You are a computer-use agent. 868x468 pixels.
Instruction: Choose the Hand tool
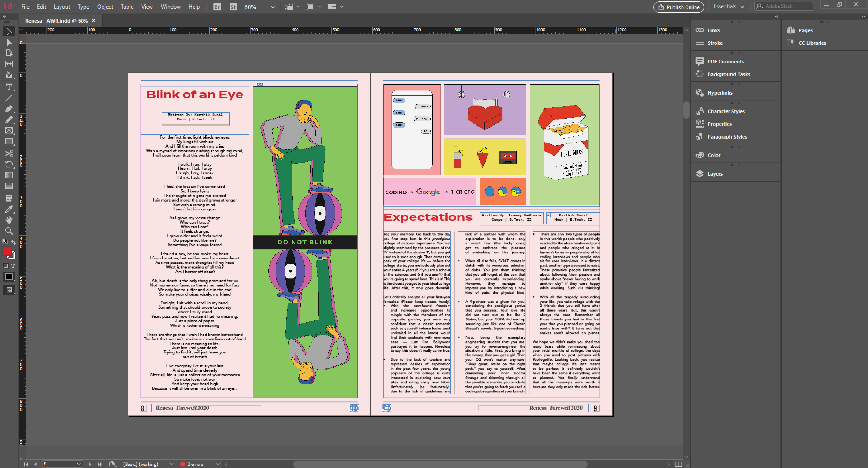click(x=9, y=220)
